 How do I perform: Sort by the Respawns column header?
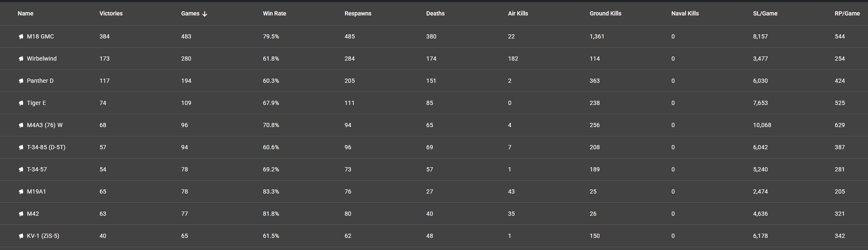[x=358, y=13]
